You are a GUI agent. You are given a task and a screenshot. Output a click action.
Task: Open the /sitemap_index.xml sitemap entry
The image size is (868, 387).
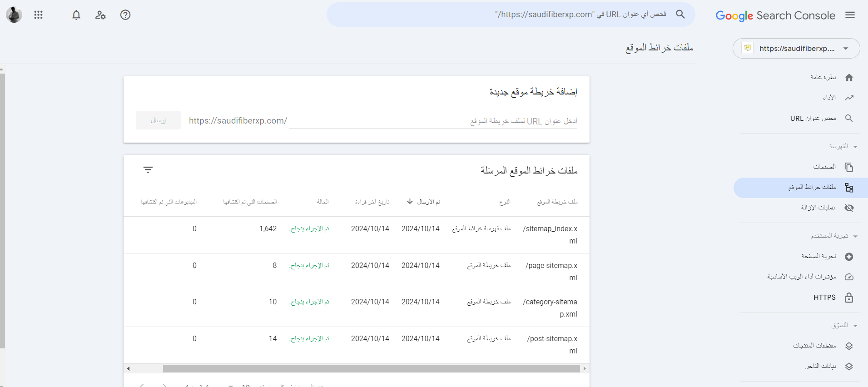tap(550, 235)
